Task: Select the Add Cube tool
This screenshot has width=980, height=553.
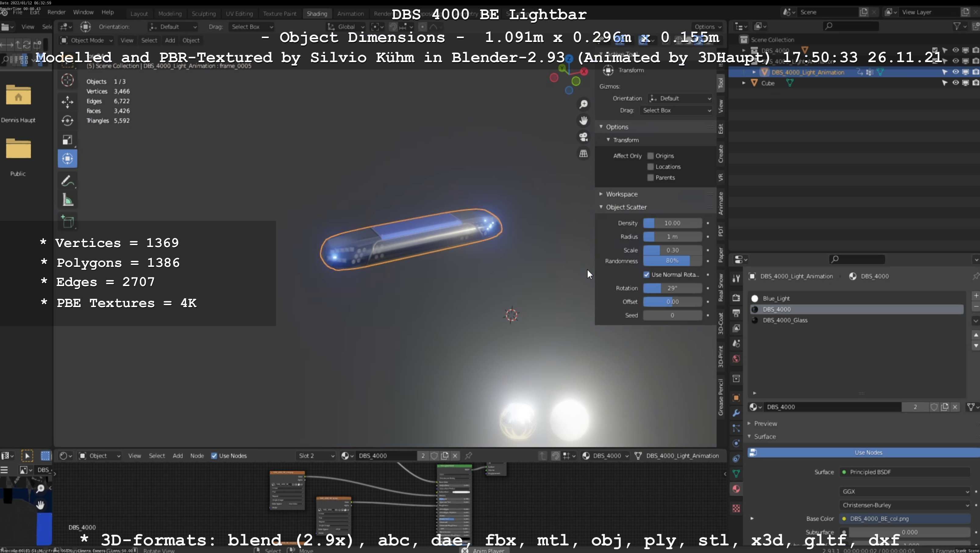Action: click(x=67, y=222)
